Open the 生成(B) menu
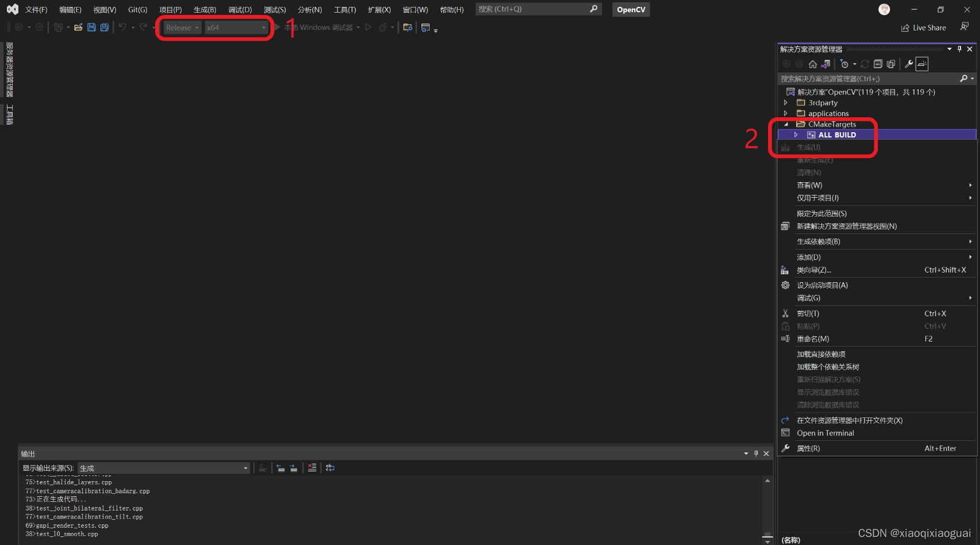This screenshot has width=980, height=545. [205, 9]
